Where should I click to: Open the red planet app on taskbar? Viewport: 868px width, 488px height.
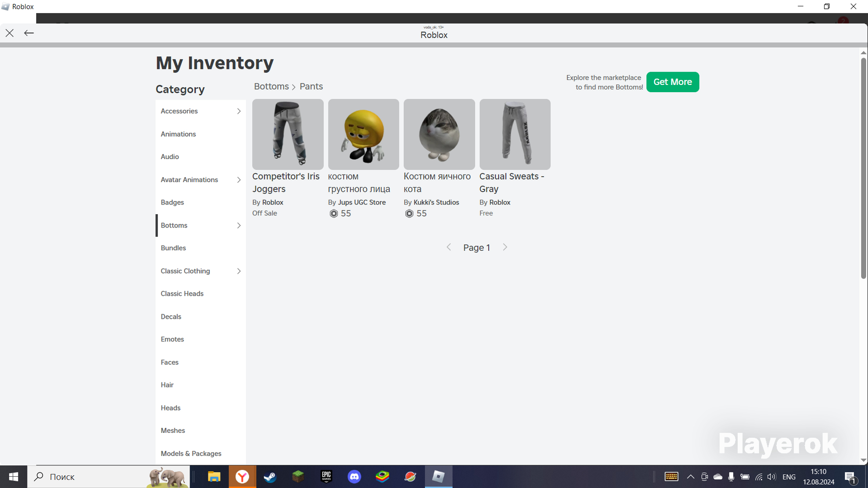tap(411, 477)
